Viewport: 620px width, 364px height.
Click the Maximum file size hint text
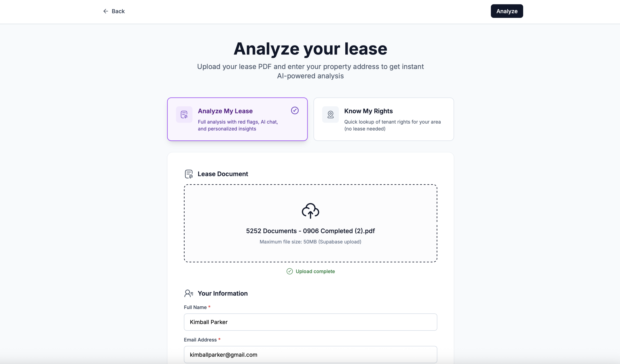click(x=310, y=242)
